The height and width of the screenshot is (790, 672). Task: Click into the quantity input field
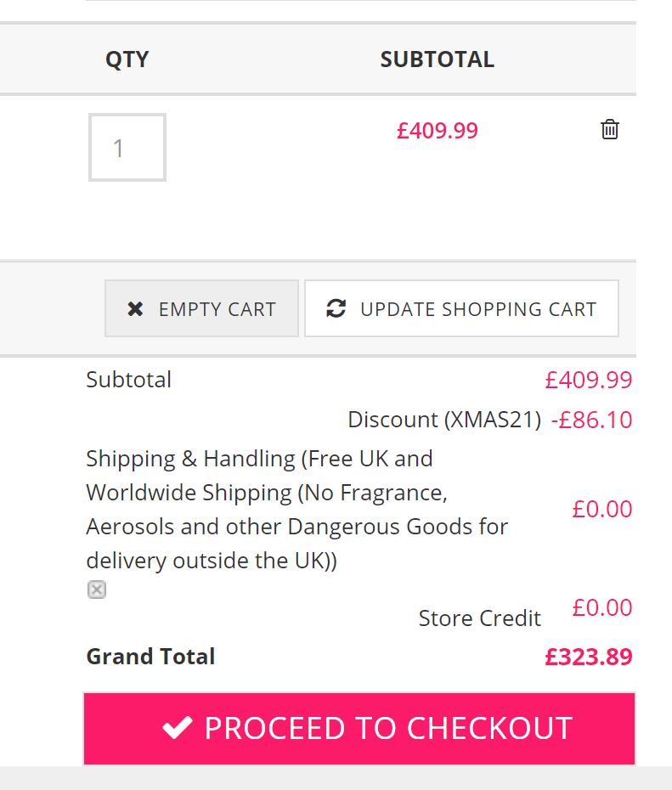(x=127, y=148)
